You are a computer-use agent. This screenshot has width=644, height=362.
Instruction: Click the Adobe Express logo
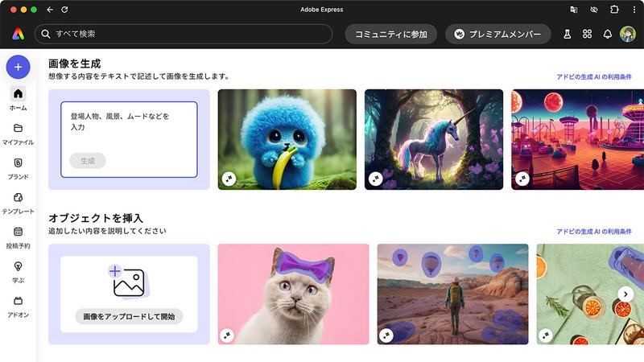click(18, 34)
